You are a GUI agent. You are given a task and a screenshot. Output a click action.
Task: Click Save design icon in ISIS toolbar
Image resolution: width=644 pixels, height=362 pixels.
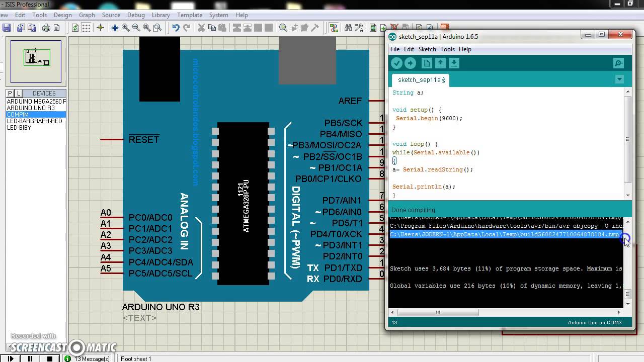pyautogui.click(x=7, y=28)
